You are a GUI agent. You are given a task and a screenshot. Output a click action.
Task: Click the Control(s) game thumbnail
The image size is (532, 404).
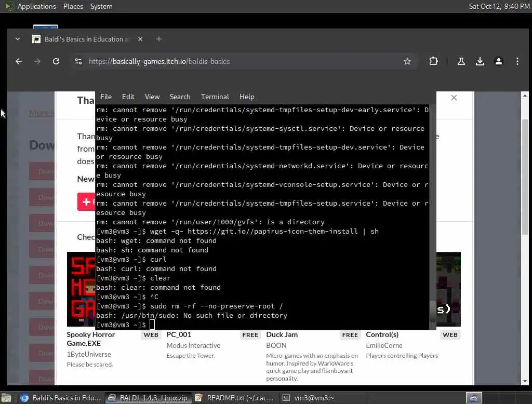[448, 289]
